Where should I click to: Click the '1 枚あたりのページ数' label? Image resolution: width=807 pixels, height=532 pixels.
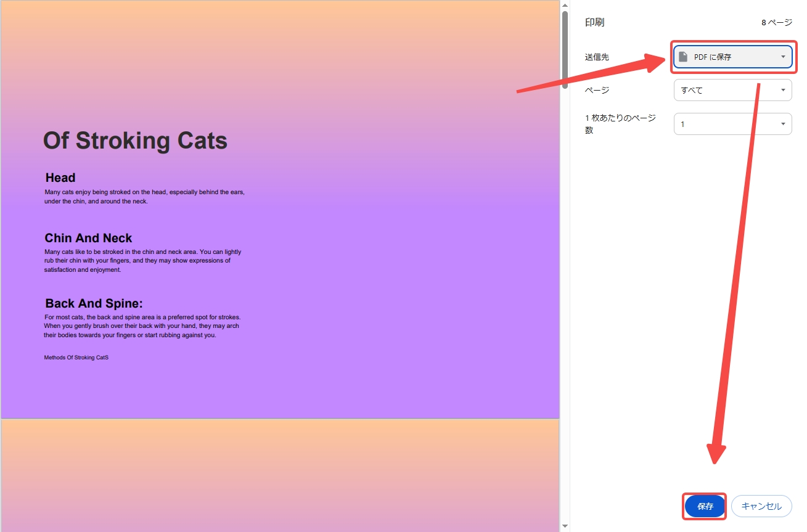(x=620, y=124)
